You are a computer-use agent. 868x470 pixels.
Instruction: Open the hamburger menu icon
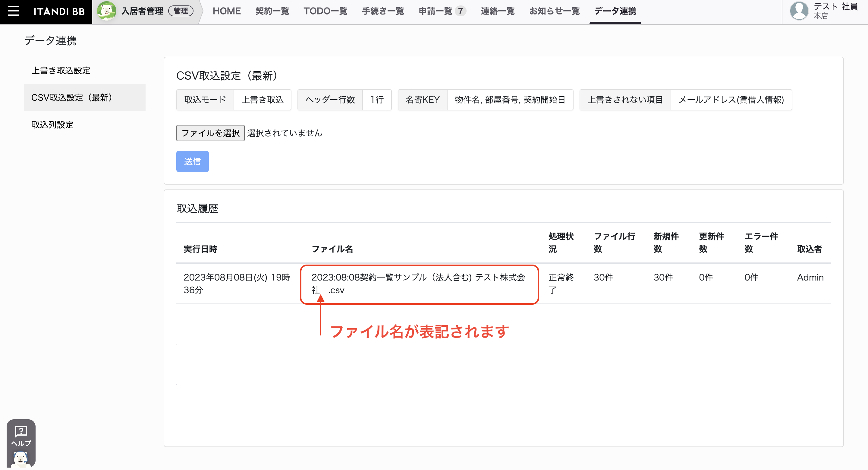[x=13, y=11]
